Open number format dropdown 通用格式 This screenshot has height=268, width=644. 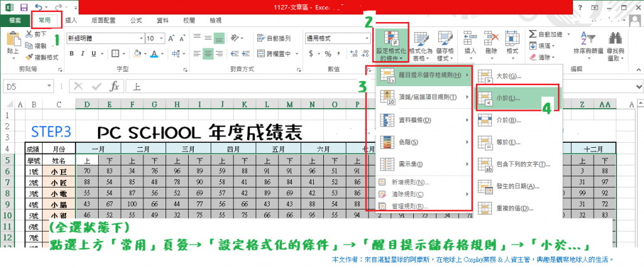(367, 38)
